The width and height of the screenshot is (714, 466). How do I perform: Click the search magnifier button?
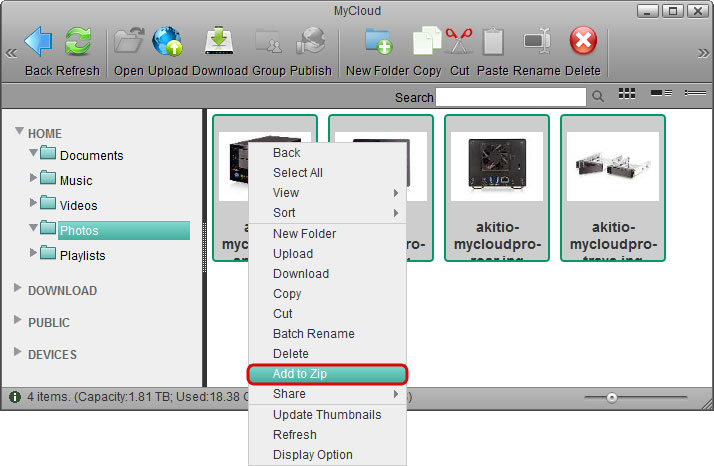pyautogui.click(x=598, y=97)
